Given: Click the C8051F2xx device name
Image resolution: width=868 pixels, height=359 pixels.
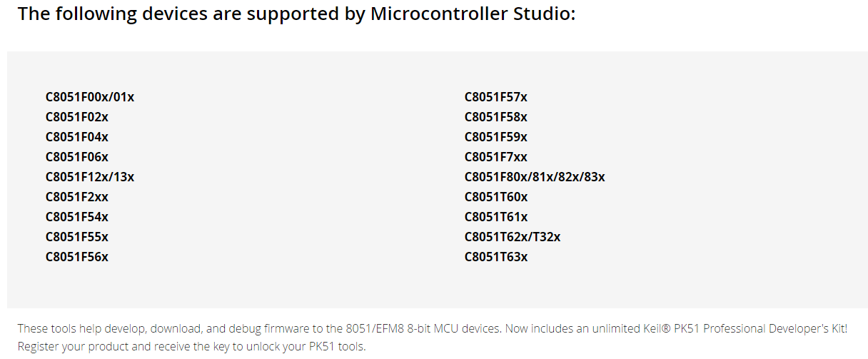Looking at the screenshot, I should (77, 197).
